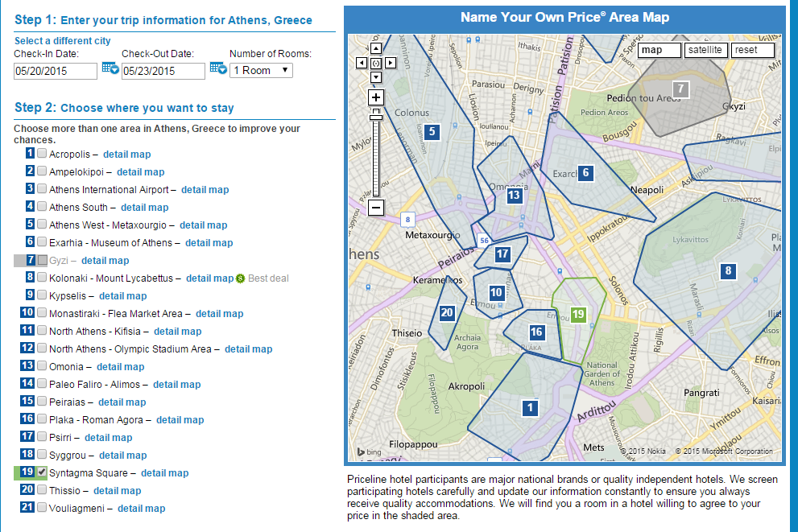Click area marker 8 on map
798x532 pixels.
click(728, 270)
